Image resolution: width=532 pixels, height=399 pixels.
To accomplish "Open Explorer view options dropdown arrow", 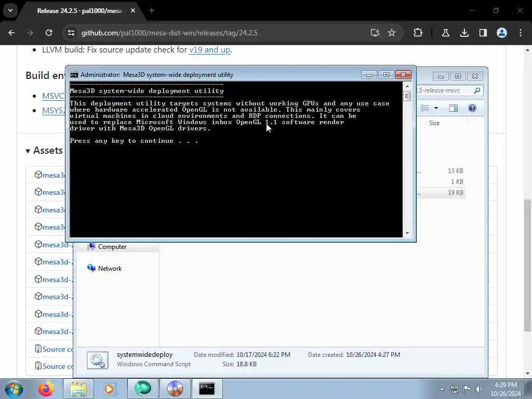I will 436,108.
